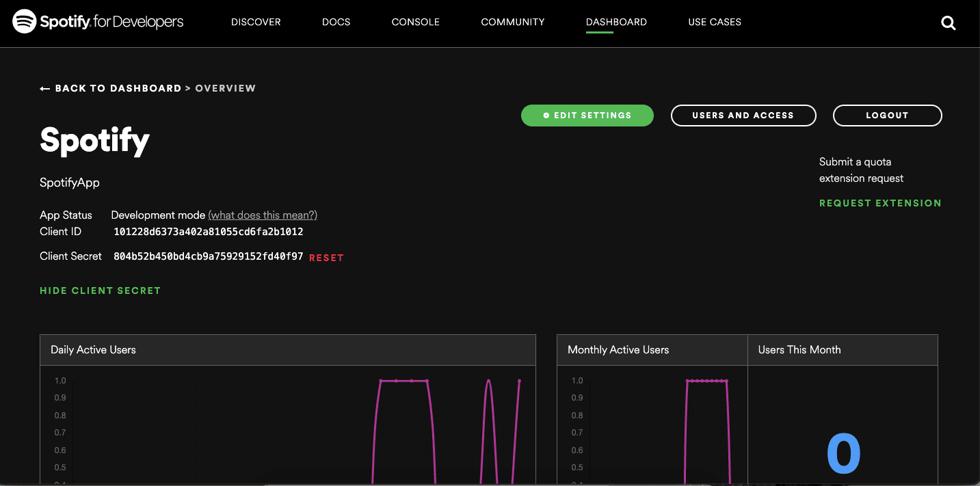The width and height of the screenshot is (980, 486).
Task: Select the Client Secret value text
Action: click(x=209, y=256)
